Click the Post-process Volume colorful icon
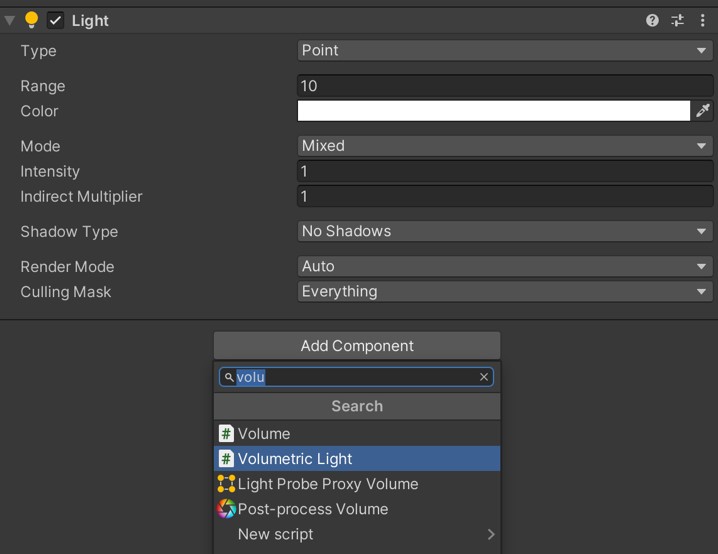Viewport: 718px width, 554px height. 226,509
